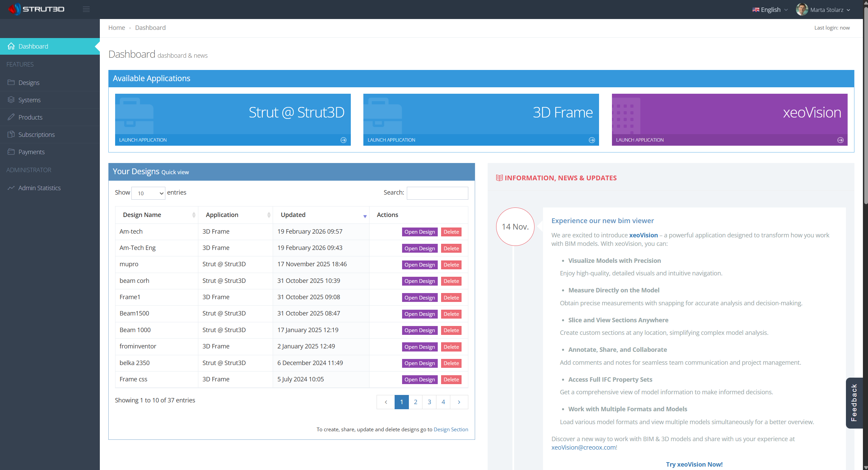868x470 pixels.
Task: Launch xeoVision via arrow icon
Action: (x=840, y=140)
